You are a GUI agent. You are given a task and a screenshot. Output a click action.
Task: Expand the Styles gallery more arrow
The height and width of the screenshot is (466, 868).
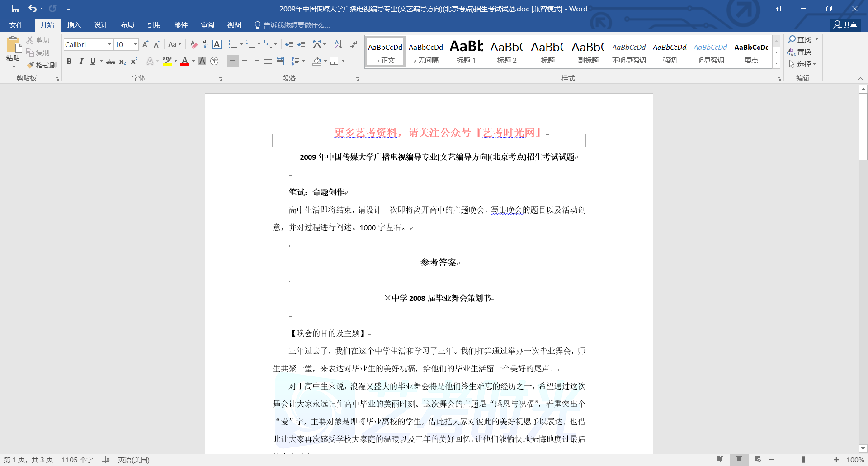pyautogui.click(x=776, y=63)
